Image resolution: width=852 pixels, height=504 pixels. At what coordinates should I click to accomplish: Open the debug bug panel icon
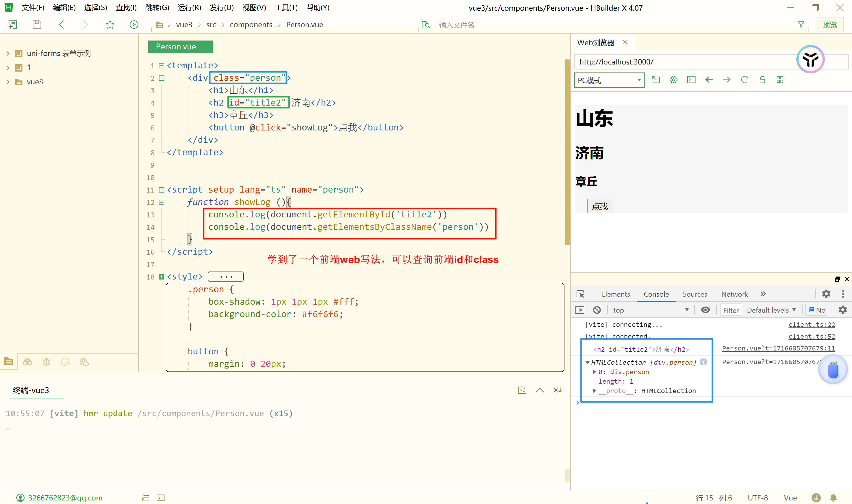[x=46, y=362]
